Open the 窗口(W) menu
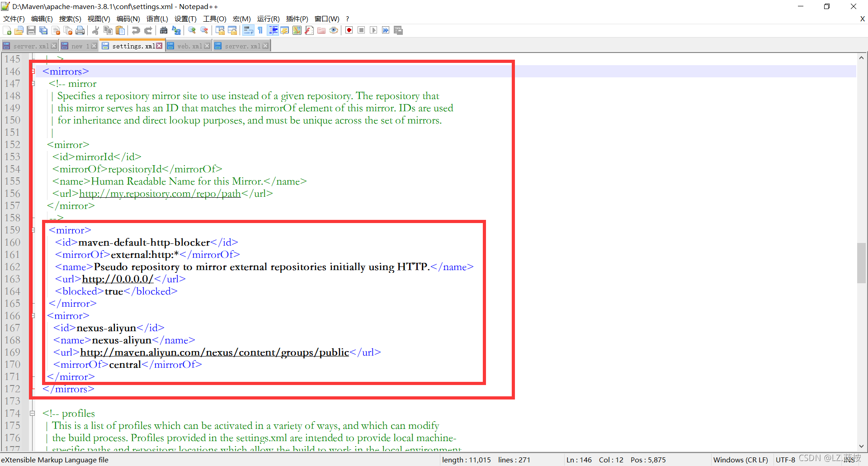The image size is (868, 466). (327, 19)
